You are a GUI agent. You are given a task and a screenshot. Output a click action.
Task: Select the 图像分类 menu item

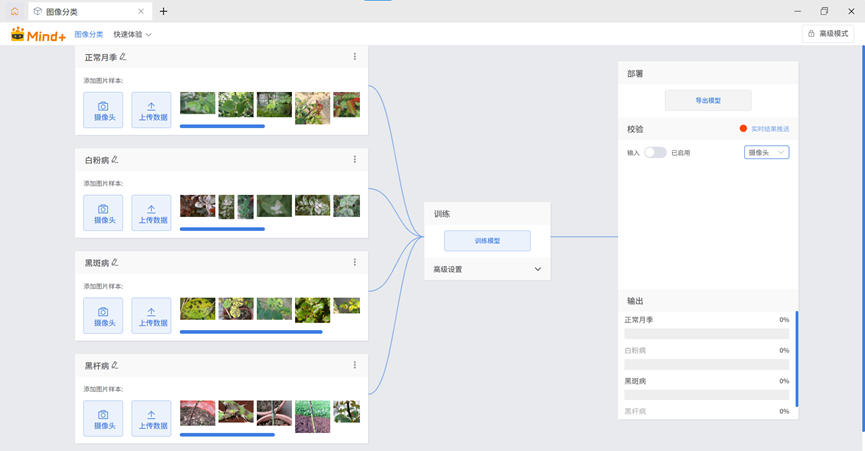(x=89, y=34)
